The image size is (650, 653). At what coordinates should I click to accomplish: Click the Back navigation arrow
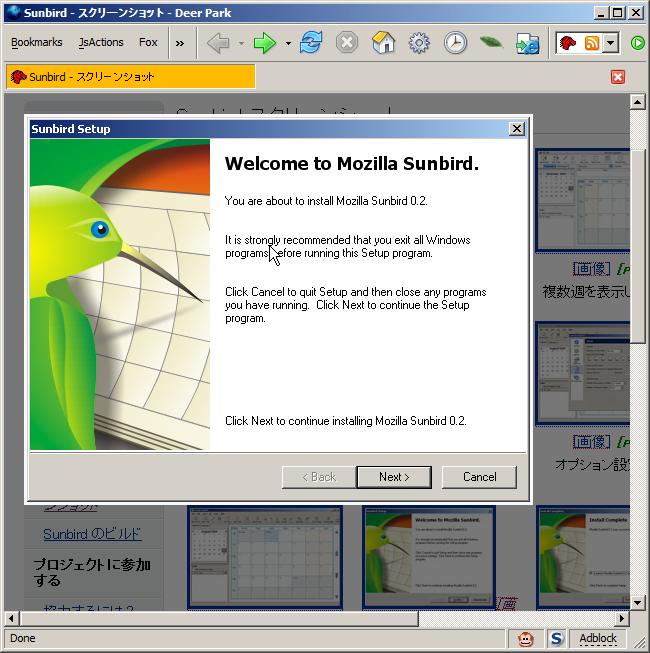[218, 42]
